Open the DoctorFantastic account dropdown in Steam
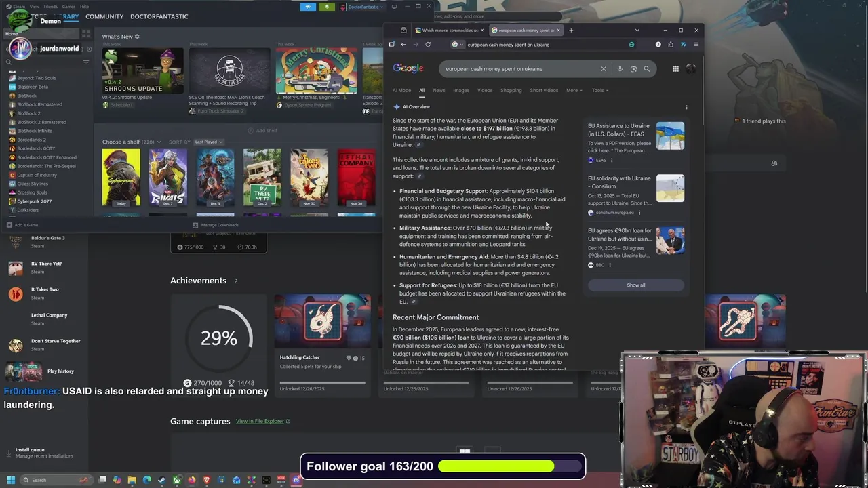868x488 pixels. click(x=361, y=7)
